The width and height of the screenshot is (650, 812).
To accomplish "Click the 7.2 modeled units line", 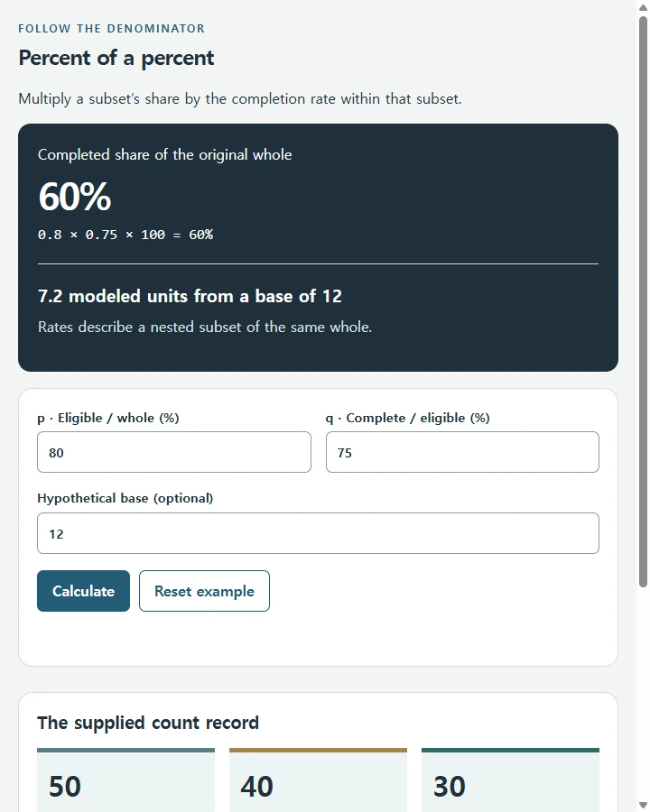I will 190,296.
